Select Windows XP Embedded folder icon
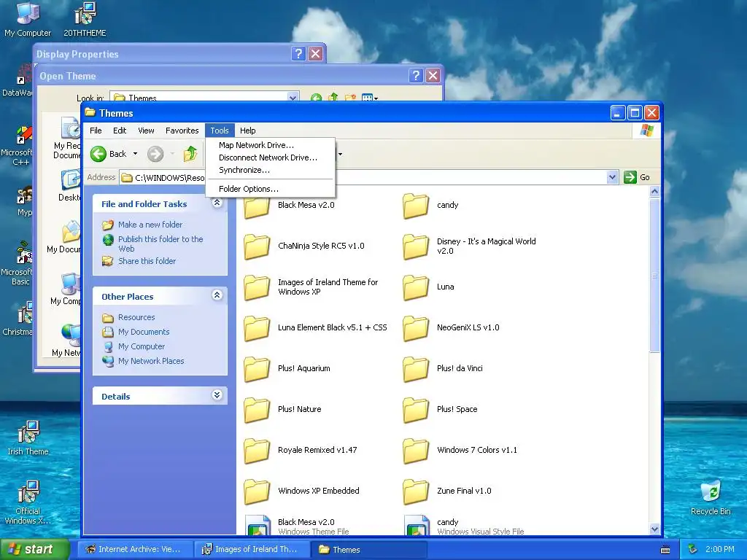 (x=257, y=492)
